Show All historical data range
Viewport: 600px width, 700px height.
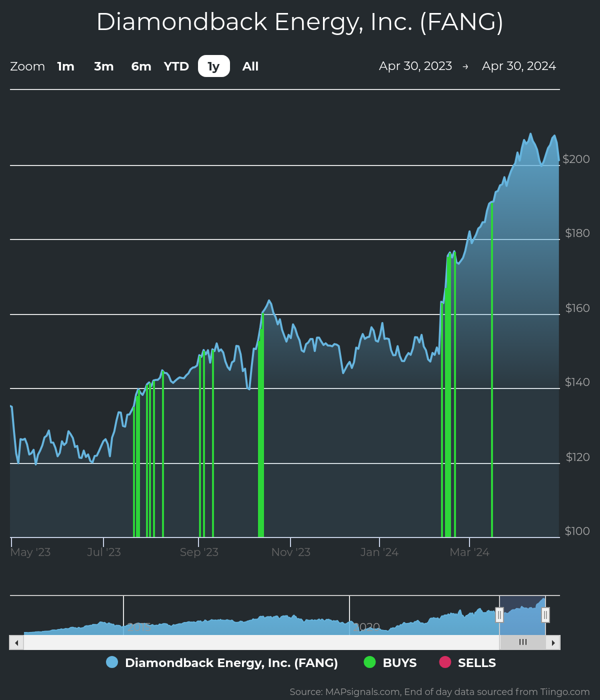click(250, 66)
